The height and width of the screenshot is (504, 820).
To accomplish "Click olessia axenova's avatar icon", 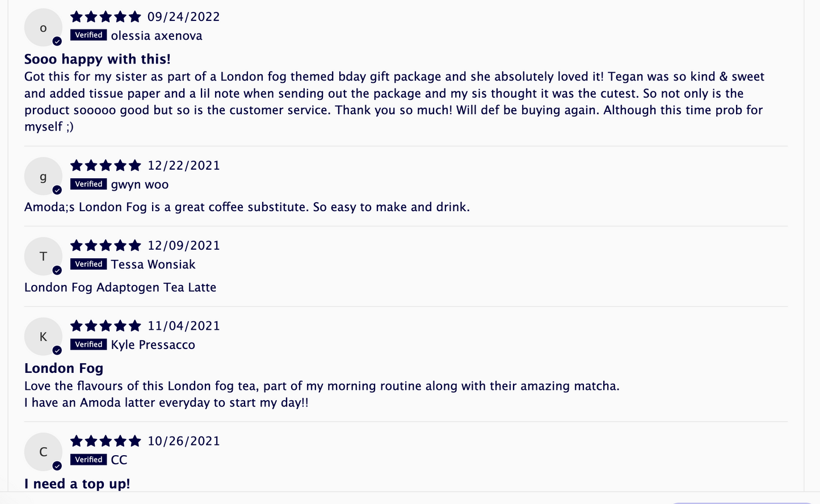I will tap(43, 28).
